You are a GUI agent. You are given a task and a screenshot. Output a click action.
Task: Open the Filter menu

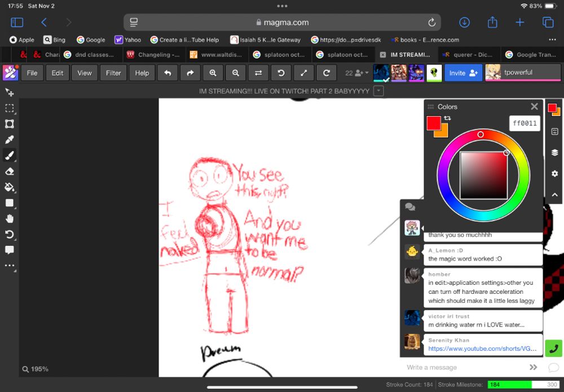[113, 73]
